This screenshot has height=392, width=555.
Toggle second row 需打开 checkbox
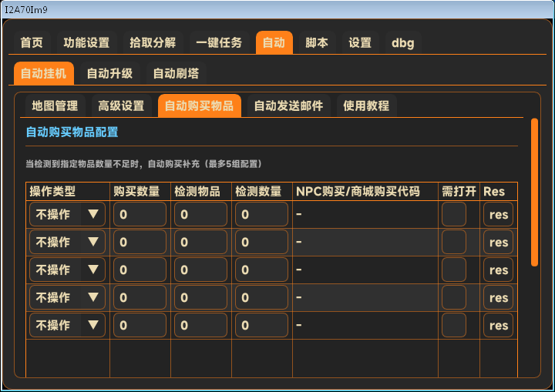pyautogui.click(x=454, y=243)
